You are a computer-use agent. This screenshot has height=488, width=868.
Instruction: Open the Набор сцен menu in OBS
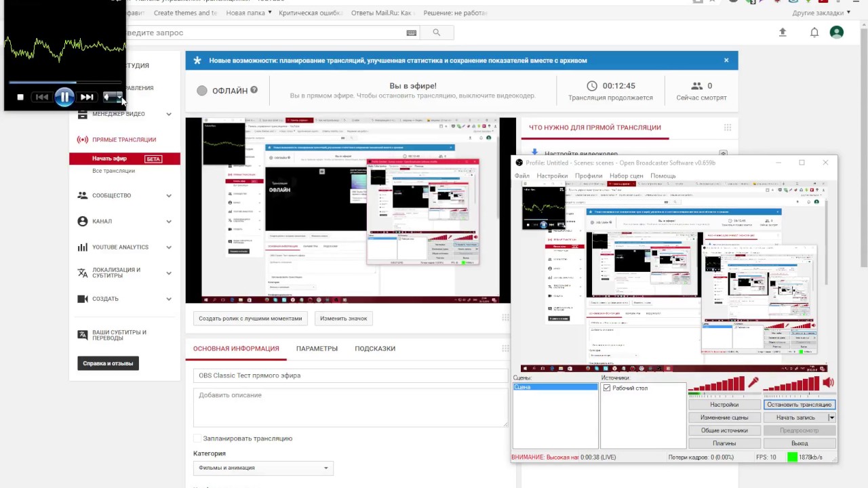pos(627,176)
